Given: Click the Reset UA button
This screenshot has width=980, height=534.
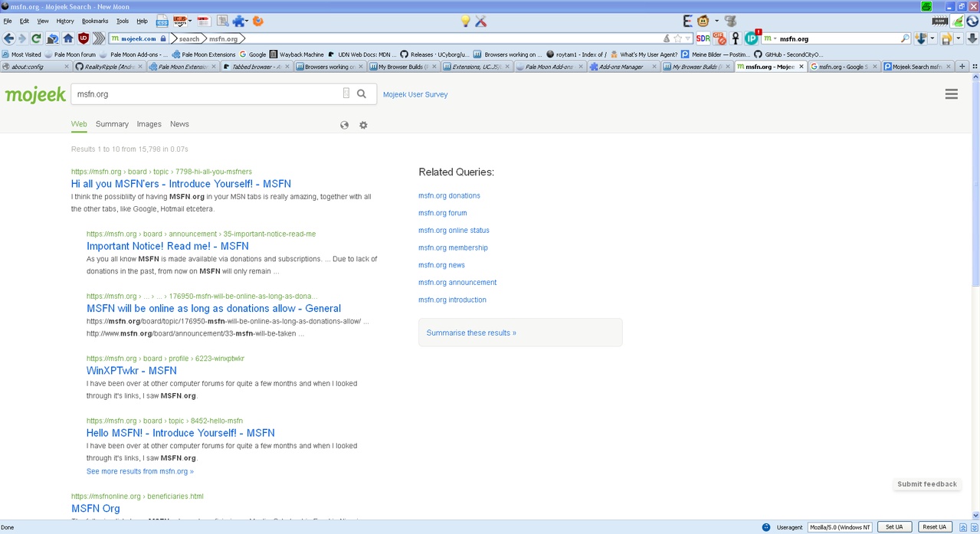Looking at the screenshot, I should tap(935, 527).
